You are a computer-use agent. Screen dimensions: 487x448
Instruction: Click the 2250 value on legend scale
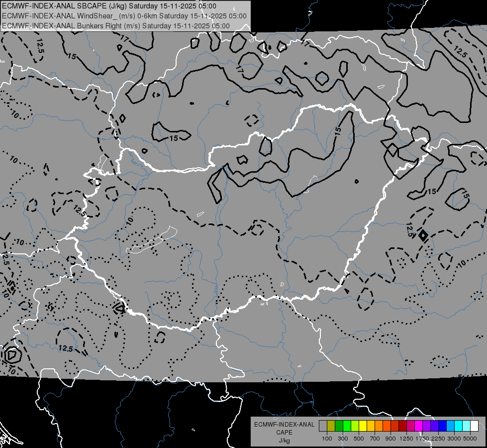click(439, 439)
